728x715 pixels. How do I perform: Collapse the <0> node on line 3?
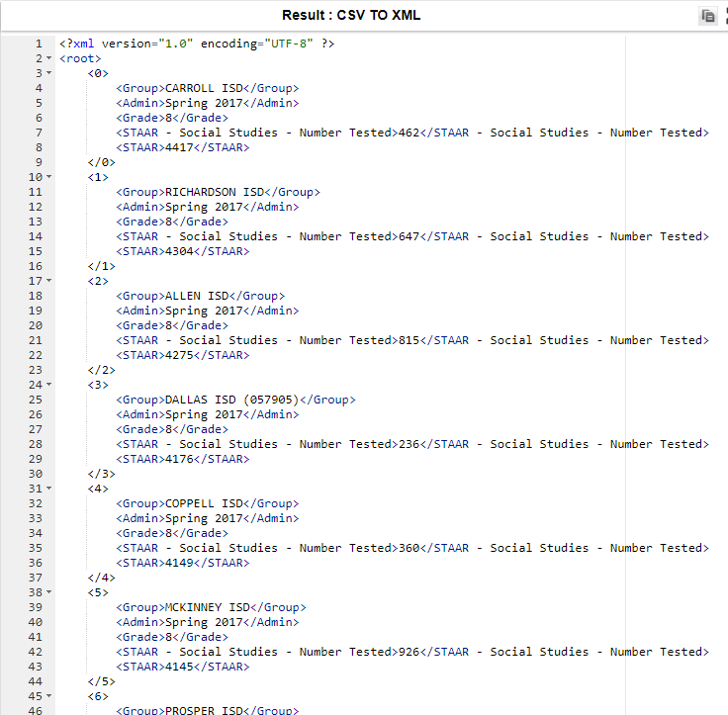[x=48, y=73]
